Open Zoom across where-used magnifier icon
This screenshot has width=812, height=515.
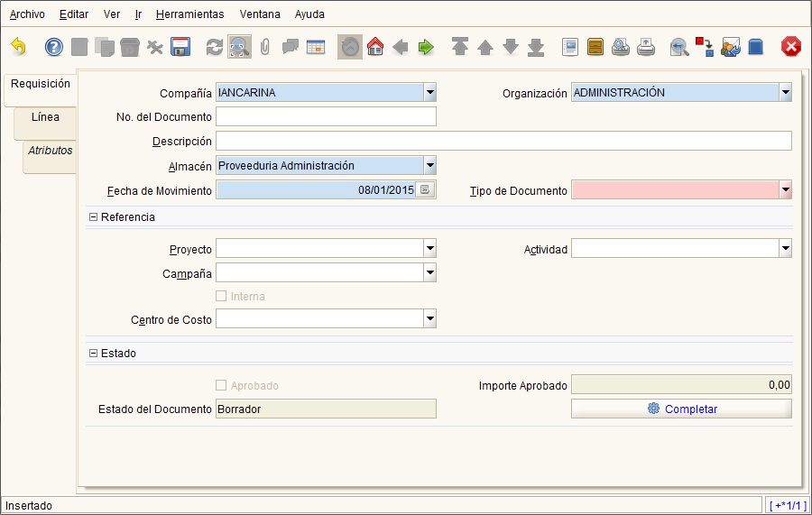pos(679,47)
